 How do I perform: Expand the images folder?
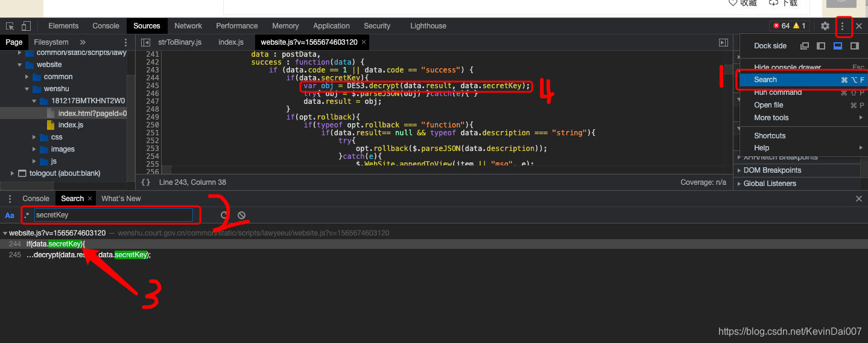(34, 149)
